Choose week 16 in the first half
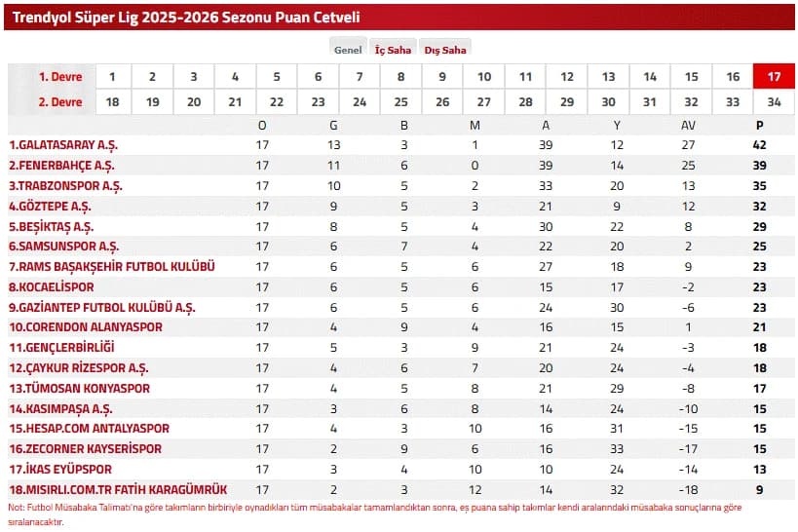 (x=733, y=77)
